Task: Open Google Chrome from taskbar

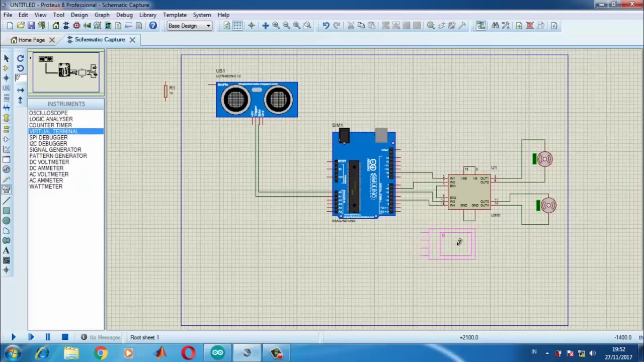Action: (101, 353)
